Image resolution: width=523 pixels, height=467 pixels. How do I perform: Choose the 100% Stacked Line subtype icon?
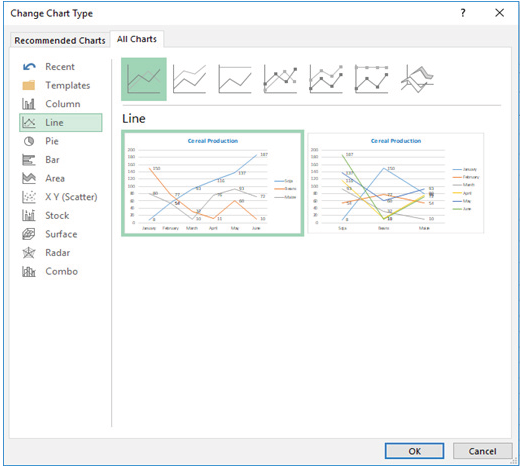click(x=235, y=79)
